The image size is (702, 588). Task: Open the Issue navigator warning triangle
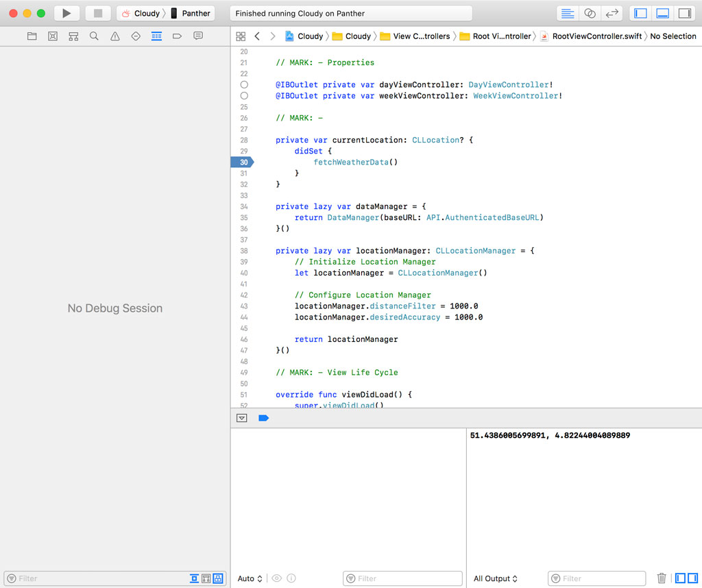(x=114, y=36)
